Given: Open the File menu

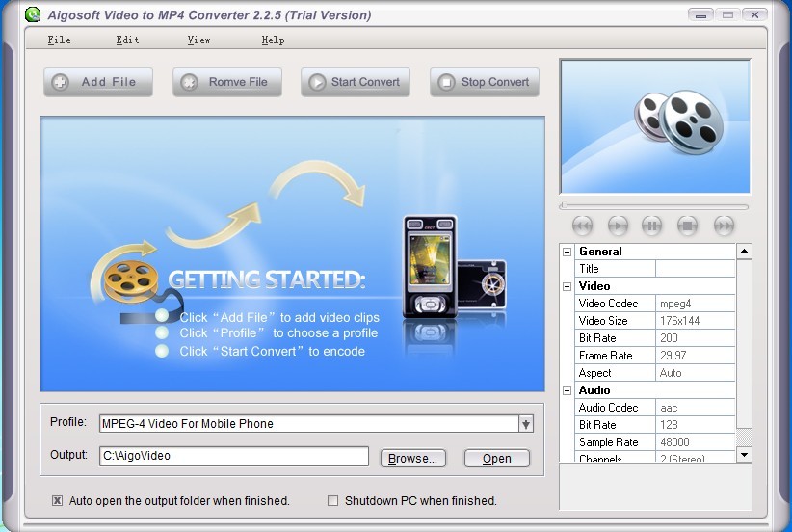Looking at the screenshot, I should [x=59, y=40].
